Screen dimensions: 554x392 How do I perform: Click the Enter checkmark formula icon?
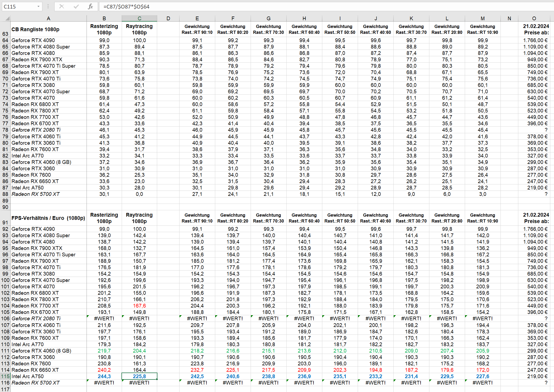pyautogui.click(x=76, y=6)
